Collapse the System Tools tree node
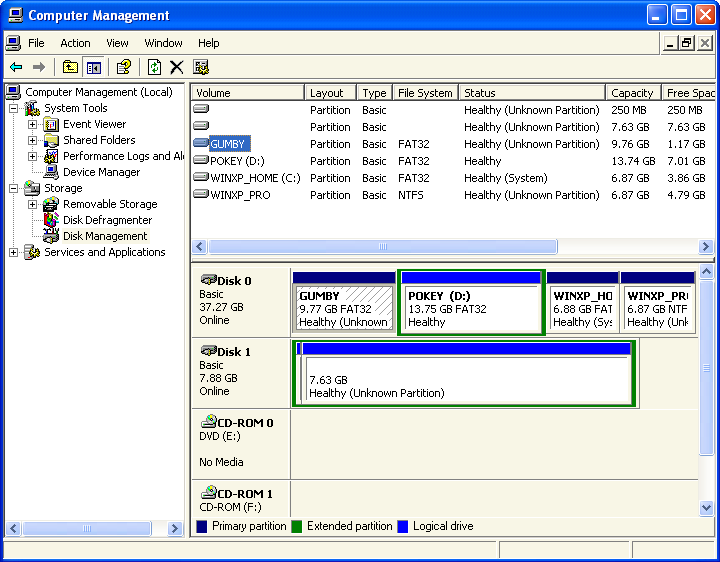Screen dimensions: 720x562 pos(14,108)
